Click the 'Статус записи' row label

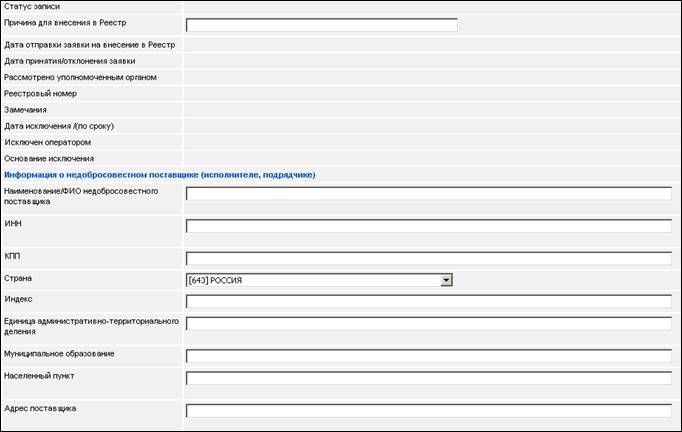pos(32,7)
